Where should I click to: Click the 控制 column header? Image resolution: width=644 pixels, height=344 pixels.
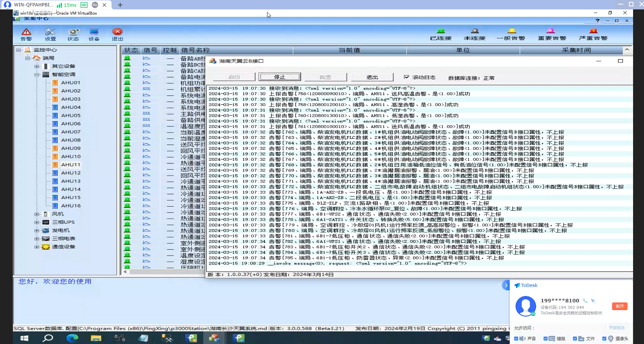[170, 50]
